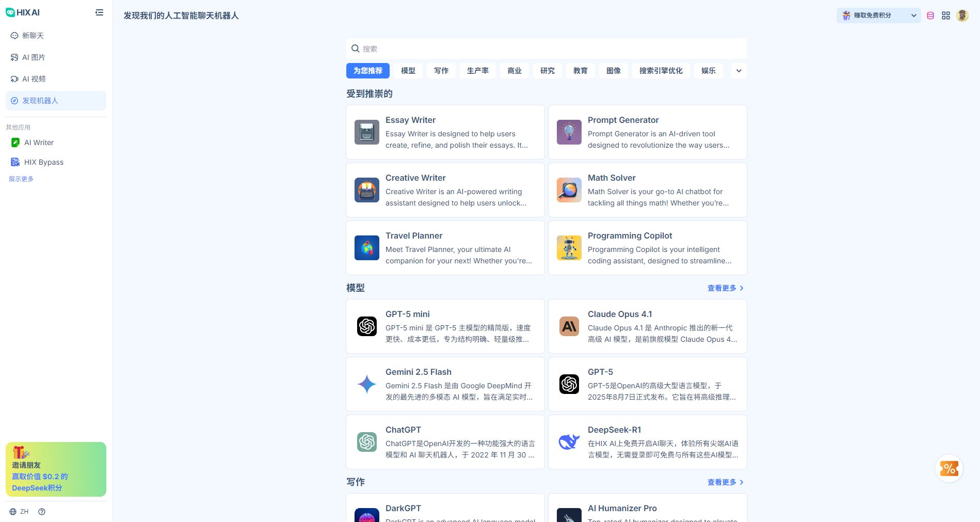Click the Gemini 2.5 Flash star icon

coord(367,384)
